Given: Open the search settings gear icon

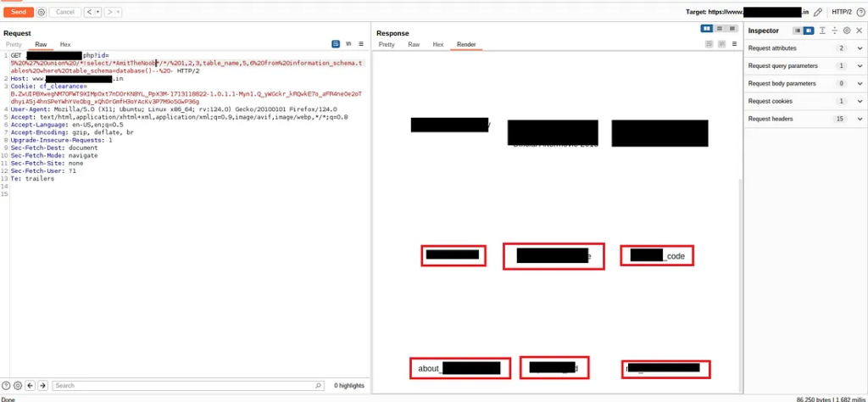Looking at the screenshot, I should [x=18, y=385].
